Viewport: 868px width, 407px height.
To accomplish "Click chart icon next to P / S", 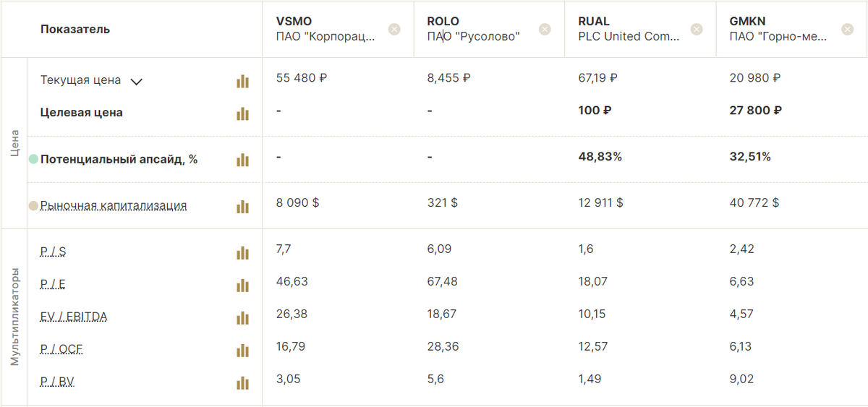I will click(x=242, y=252).
